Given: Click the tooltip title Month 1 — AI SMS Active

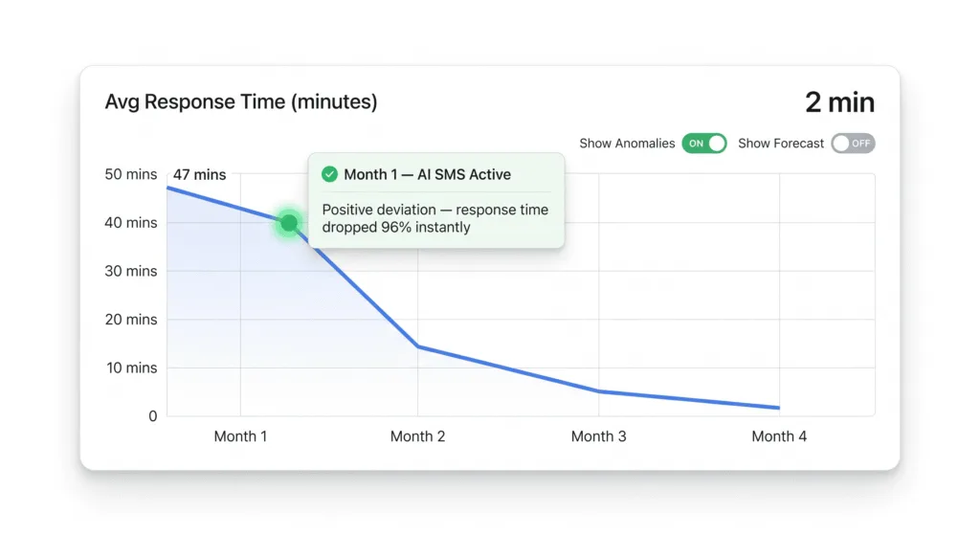Looking at the screenshot, I should point(427,174).
